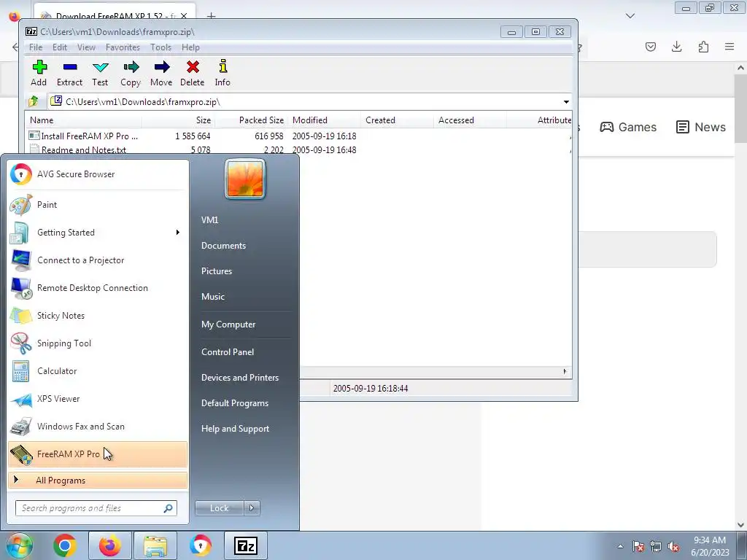Click the Action Center flag tray icon
Viewport: 747px width, 560px height.
638,547
